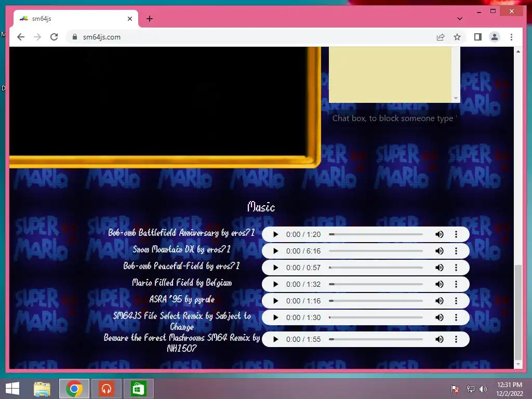Seek in ASRA '95 progress bar
Image resolution: width=532 pixels, height=399 pixels.
pos(376,301)
